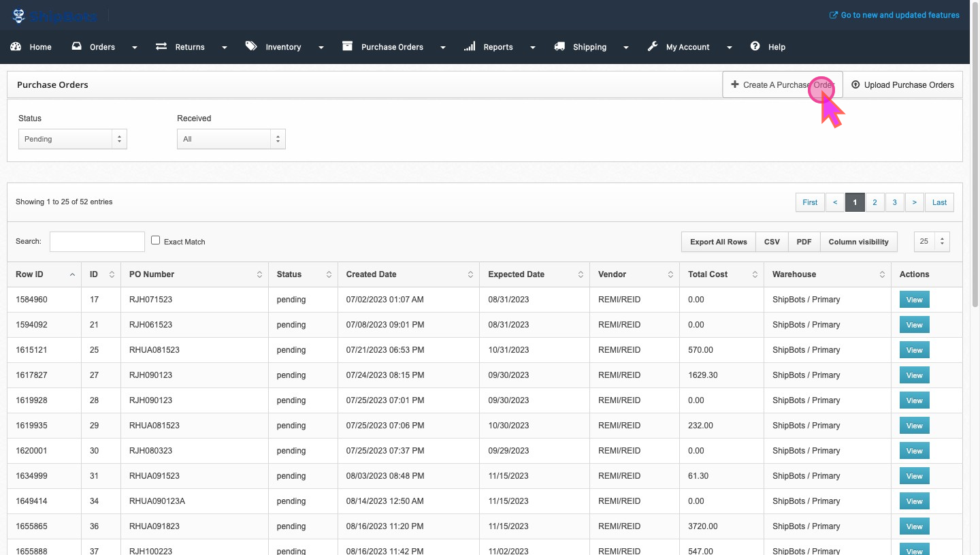This screenshot has width=980, height=555.
Task: Sort by Status column arrows
Action: point(329,274)
